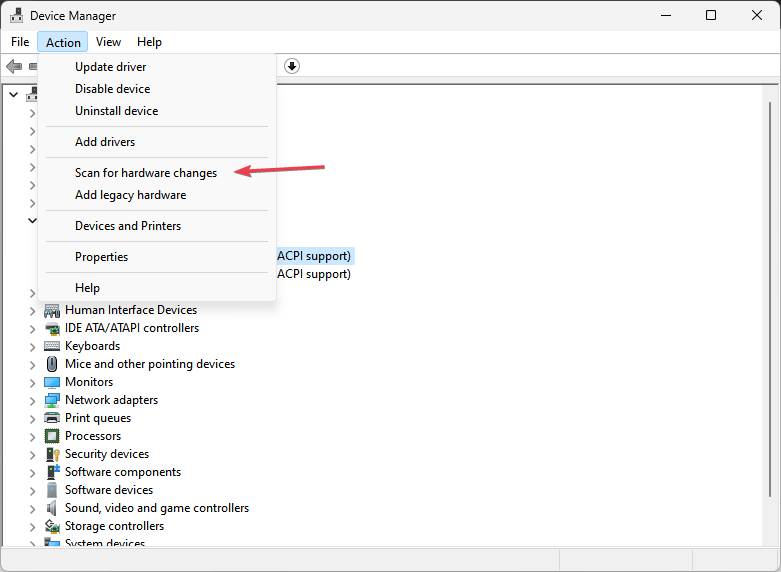Viewport: 781px width, 572px height.
Task: Expand the Storage controllers node
Action: pyautogui.click(x=32, y=527)
